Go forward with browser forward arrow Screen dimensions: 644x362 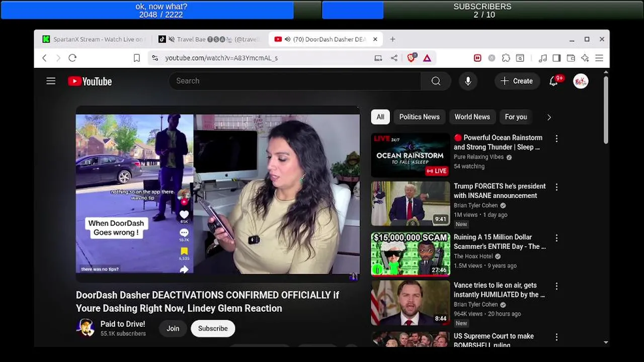click(x=58, y=58)
